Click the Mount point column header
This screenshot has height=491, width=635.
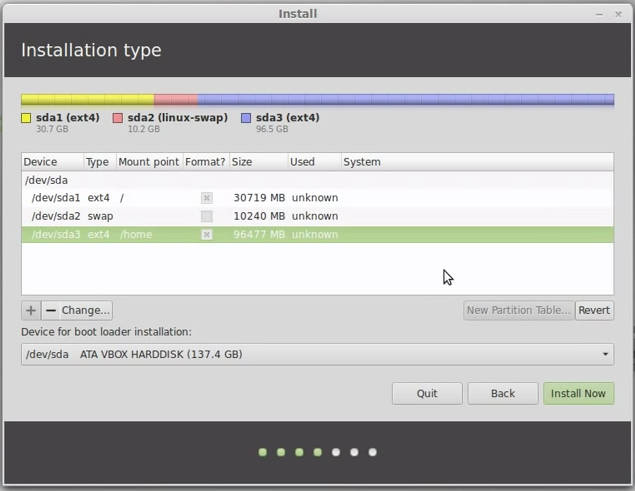(148, 162)
